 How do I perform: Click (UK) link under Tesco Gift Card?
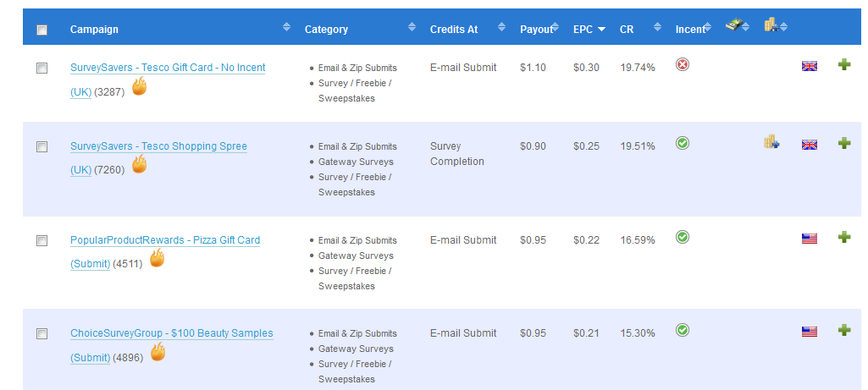(80, 92)
